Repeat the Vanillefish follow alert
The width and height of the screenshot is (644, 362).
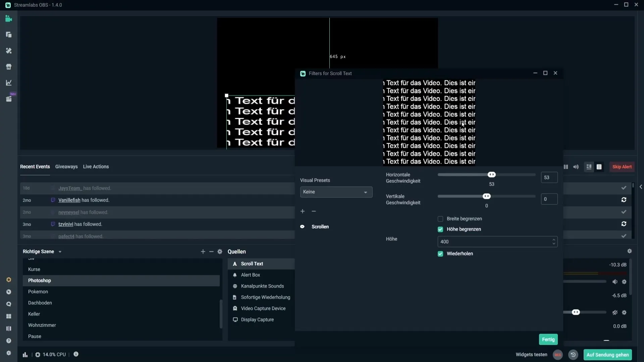(x=624, y=200)
